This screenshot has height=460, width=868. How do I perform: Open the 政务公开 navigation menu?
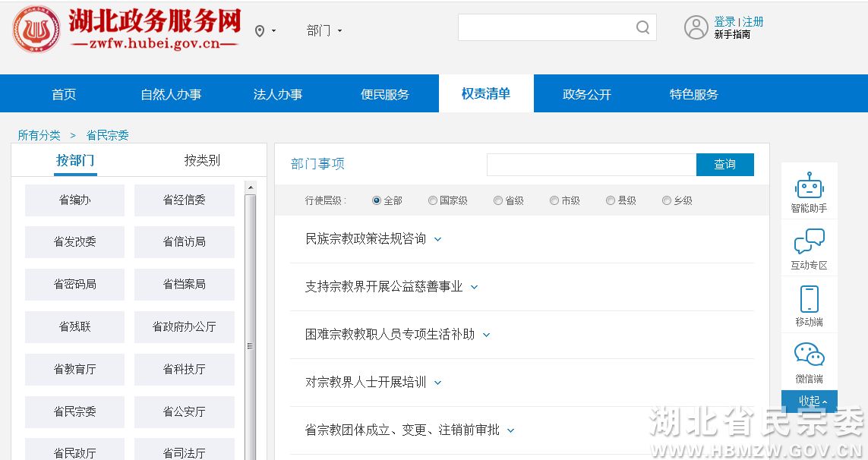(586, 95)
